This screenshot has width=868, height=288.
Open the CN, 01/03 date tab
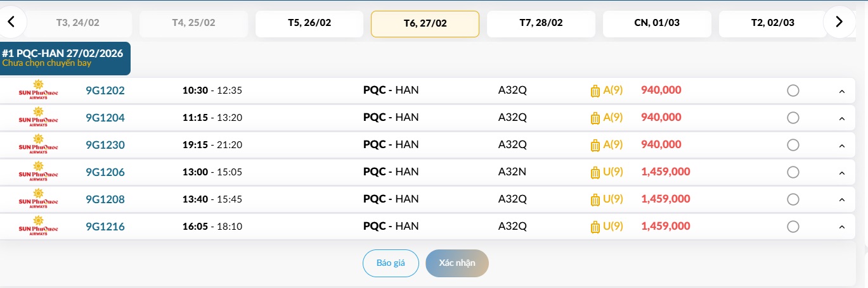point(656,23)
